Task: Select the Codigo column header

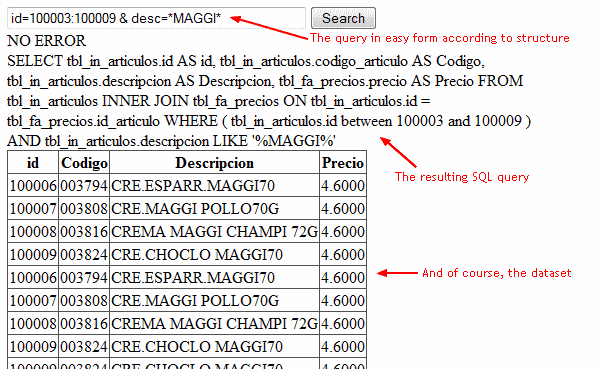Action: 84,163
